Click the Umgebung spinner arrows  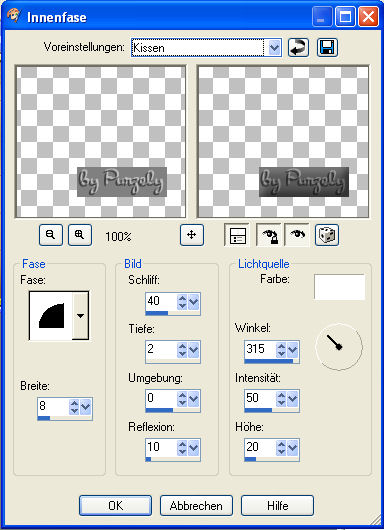(x=182, y=400)
